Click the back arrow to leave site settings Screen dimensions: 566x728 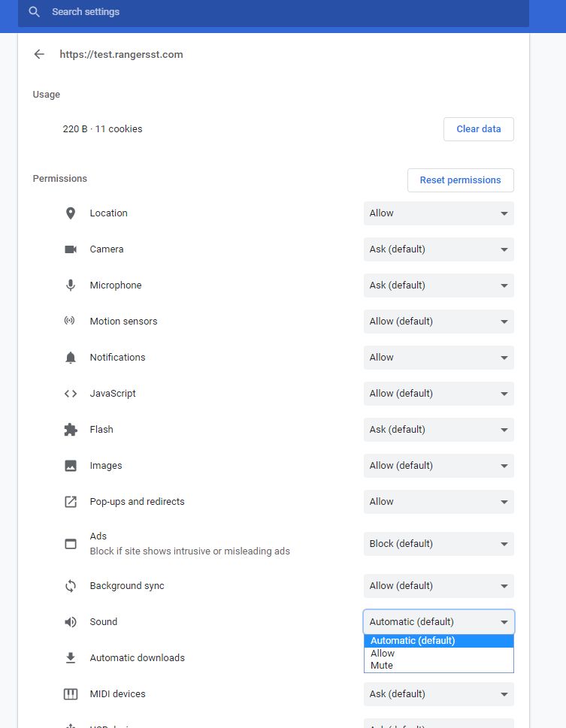[x=38, y=54]
